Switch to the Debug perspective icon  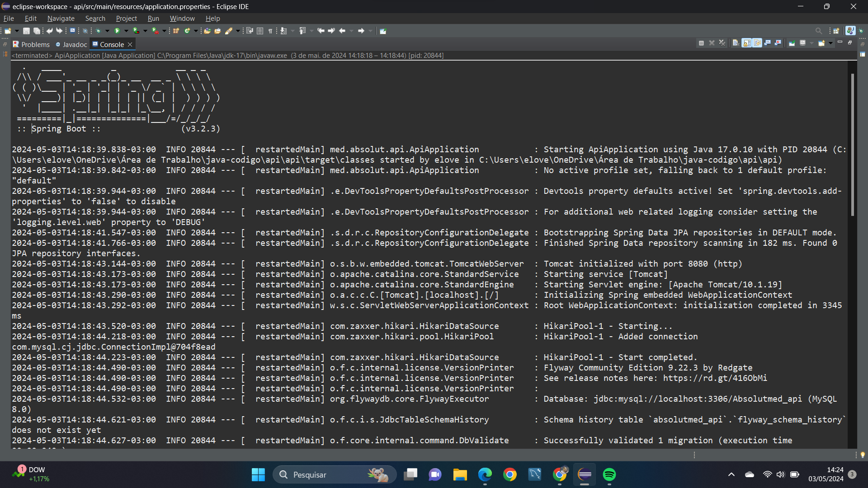[x=862, y=31]
